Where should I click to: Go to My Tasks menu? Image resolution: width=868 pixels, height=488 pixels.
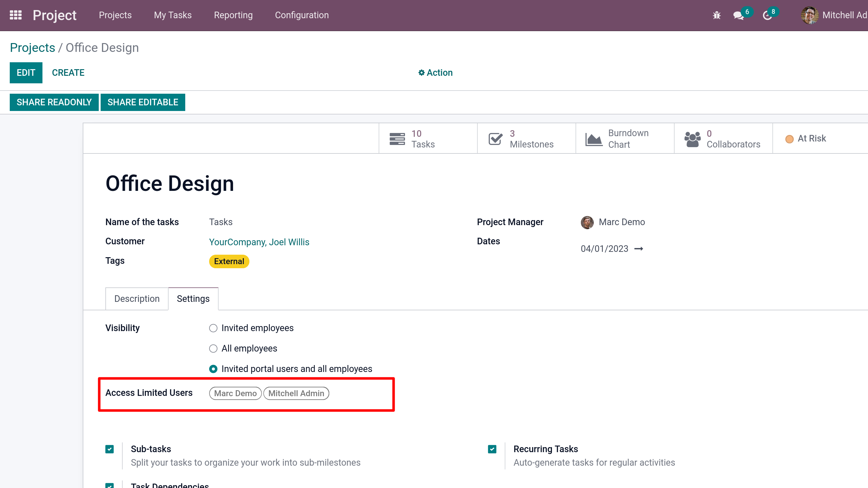click(173, 15)
